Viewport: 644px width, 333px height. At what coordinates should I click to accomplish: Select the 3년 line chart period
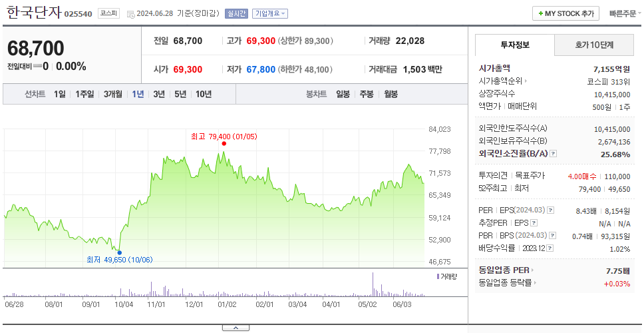[159, 94]
